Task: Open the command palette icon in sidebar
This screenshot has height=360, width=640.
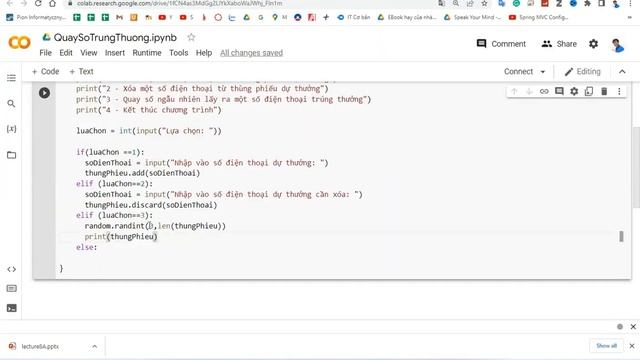Action: coord(11,289)
